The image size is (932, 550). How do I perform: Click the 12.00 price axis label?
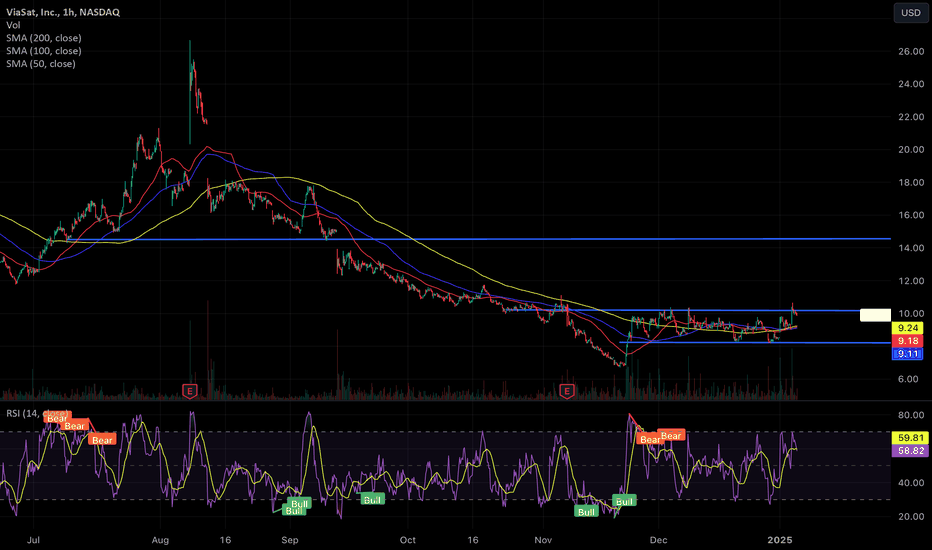coord(911,281)
